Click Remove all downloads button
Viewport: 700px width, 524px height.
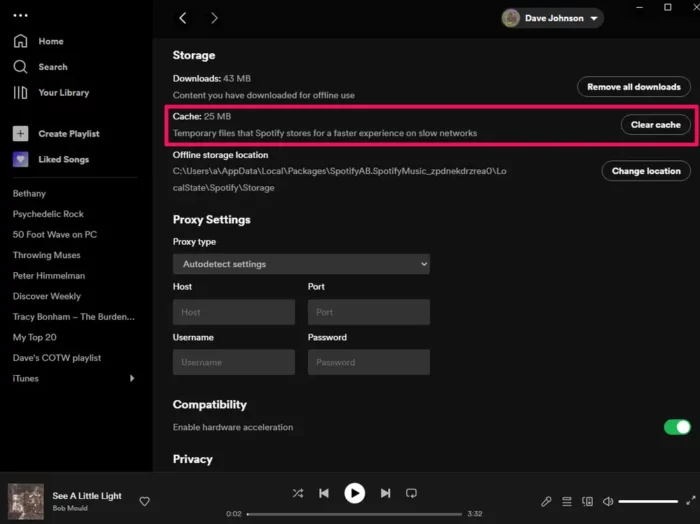pos(633,87)
